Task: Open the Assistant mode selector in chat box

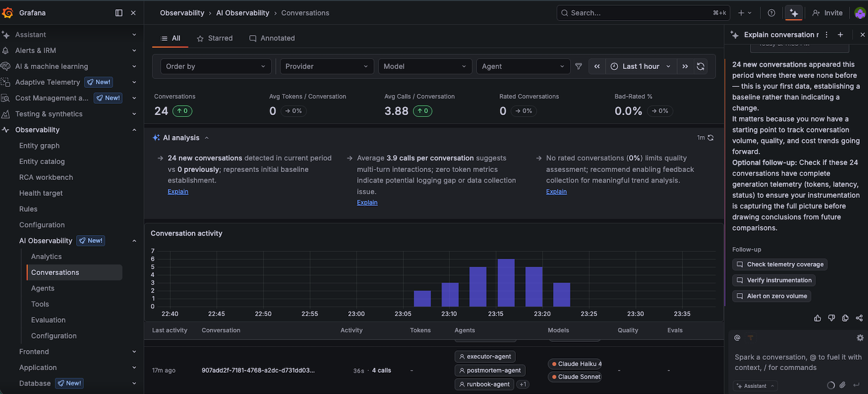Action: click(x=756, y=386)
